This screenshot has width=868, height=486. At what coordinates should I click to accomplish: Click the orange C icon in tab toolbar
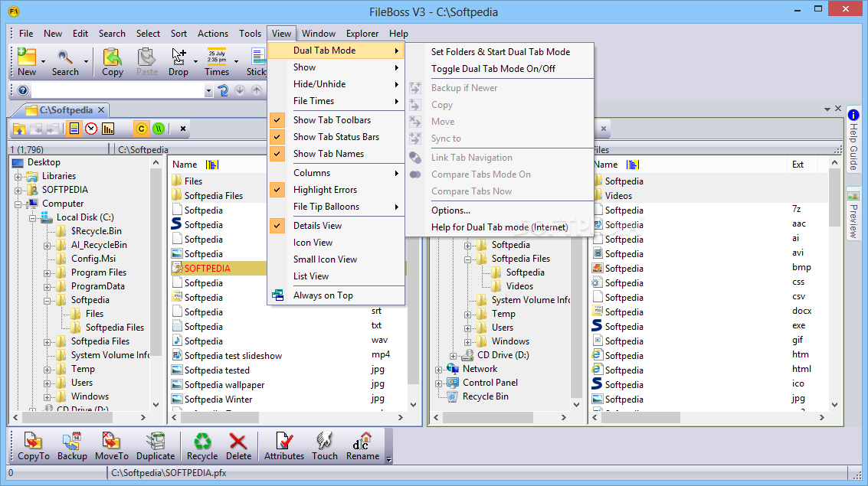(x=141, y=129)
